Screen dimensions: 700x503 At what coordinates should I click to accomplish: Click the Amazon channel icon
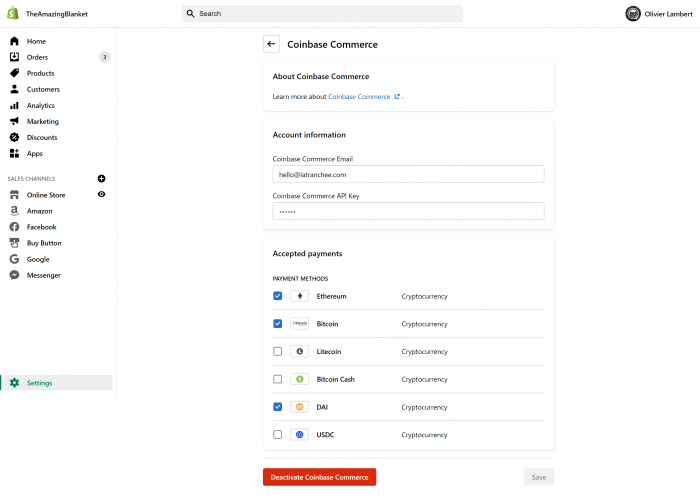click(x=14, y=211)
